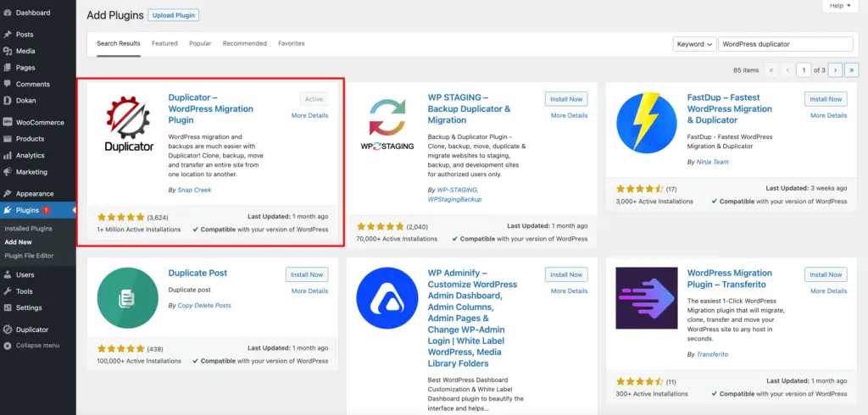Click the Marketing megaphone icon

click(7, 172)
